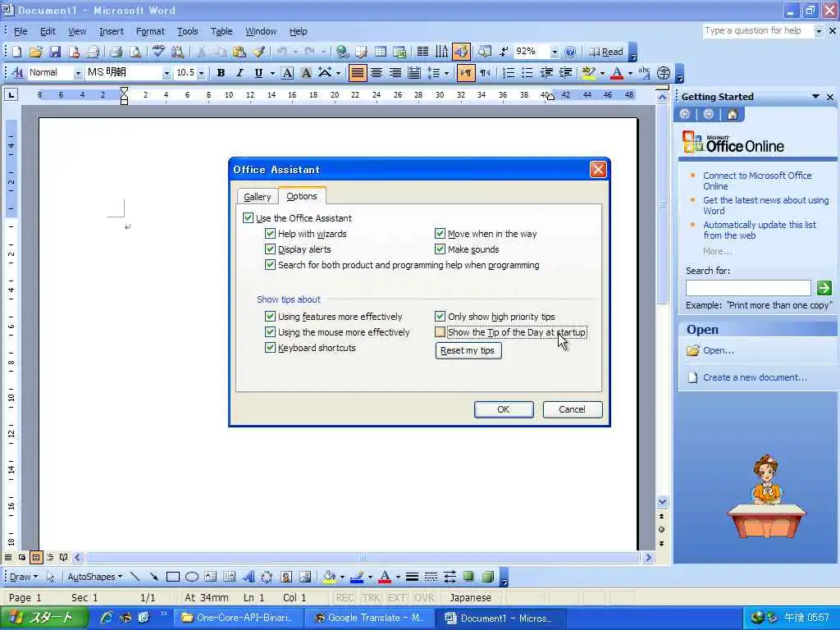
Task: Click the Search for input field
Action: pyautogui.click(x=748, y=288)
